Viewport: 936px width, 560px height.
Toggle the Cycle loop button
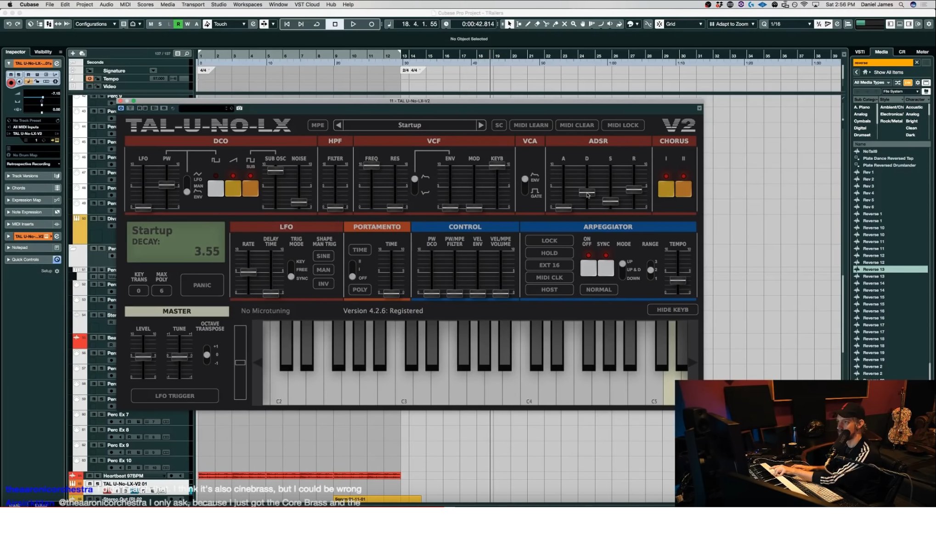[x=316, y=24]
